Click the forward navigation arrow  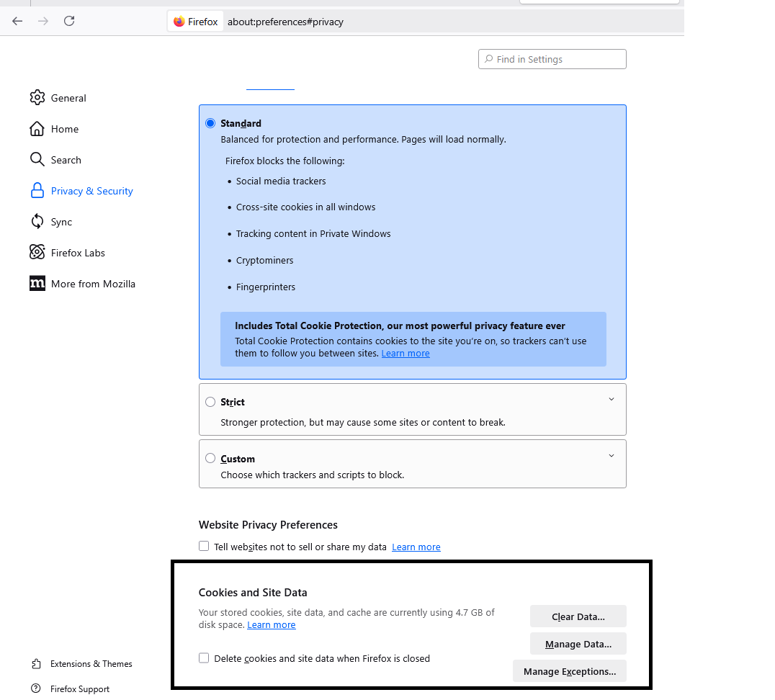click(43, 22)
